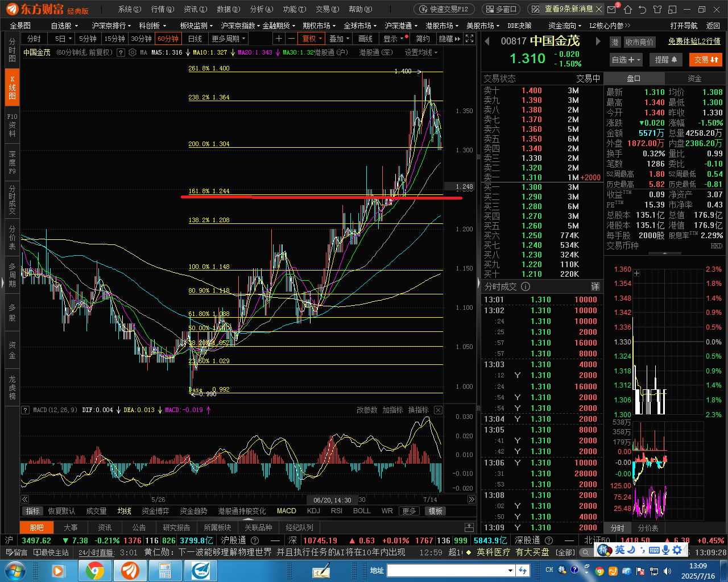Expand the 更多周期 dropdown
Image resolution: width=728 pixels, height=582 pixels.
228,39
